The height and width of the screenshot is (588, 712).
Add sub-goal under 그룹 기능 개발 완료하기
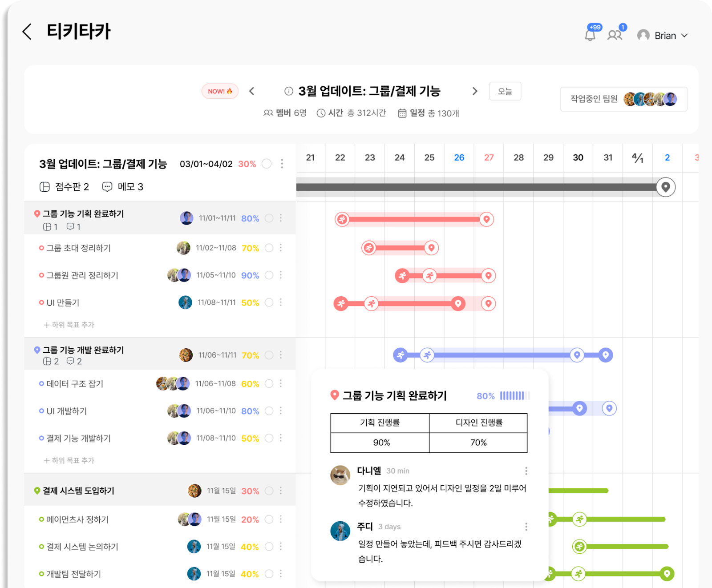pyautogui.click(x=69, y=460)
